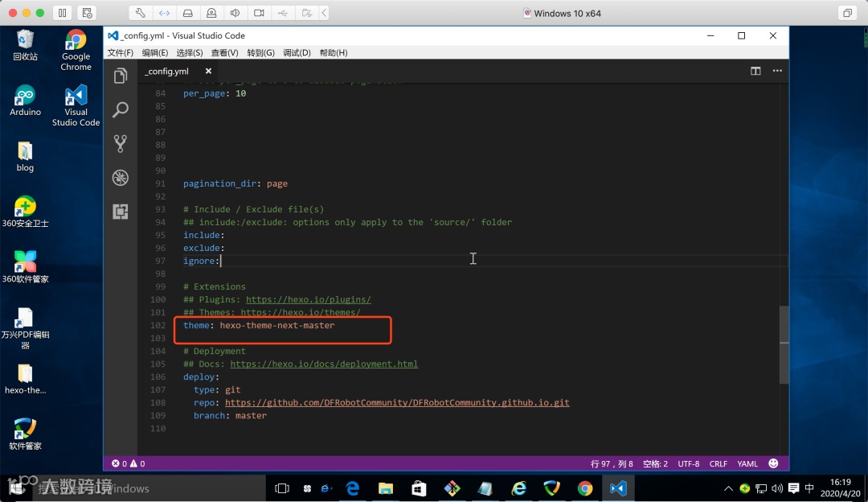This screenshot has width=868, height=502.
Task: Show hidden tray icons chevron
Action: [728, 488]
